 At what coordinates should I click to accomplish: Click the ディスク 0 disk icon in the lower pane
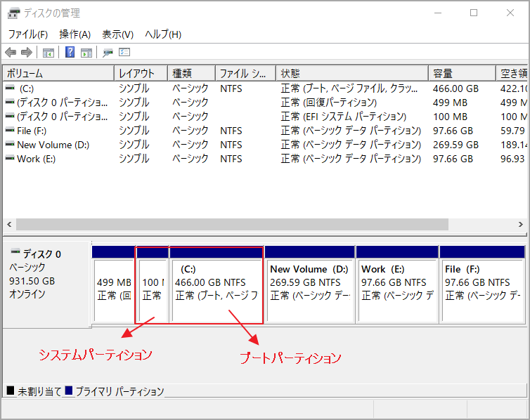click(x=15, y=251)
